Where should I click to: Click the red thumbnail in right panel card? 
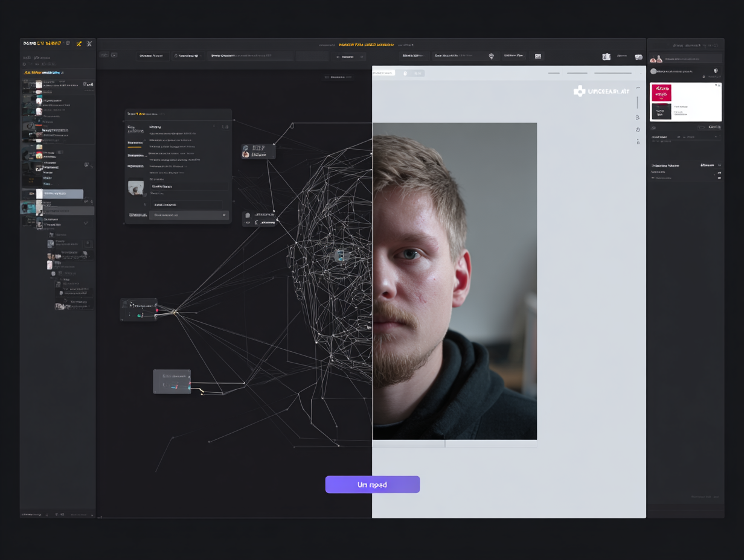pyautogui.click(x=661, y=93)
